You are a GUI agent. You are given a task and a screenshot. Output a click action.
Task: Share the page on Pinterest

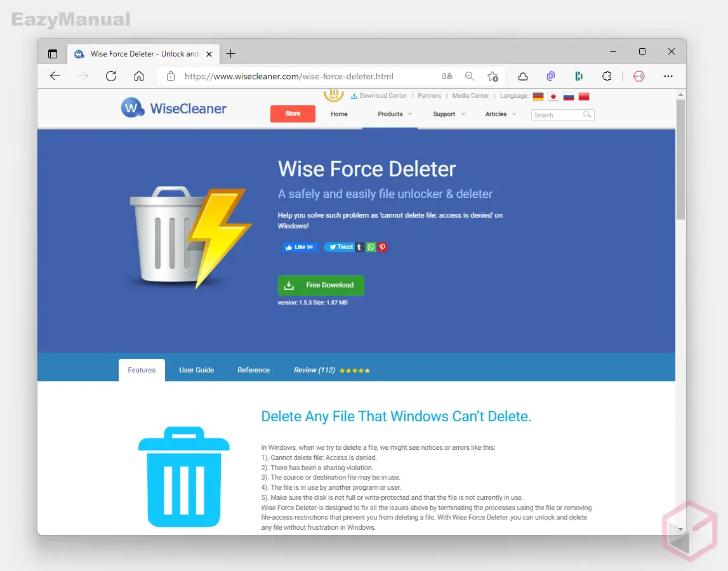pos(382,247)
